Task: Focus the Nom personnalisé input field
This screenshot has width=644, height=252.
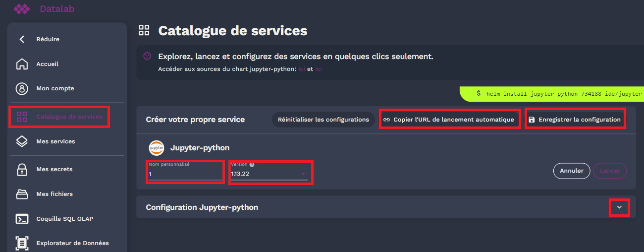Action: [x=185, y=174]
